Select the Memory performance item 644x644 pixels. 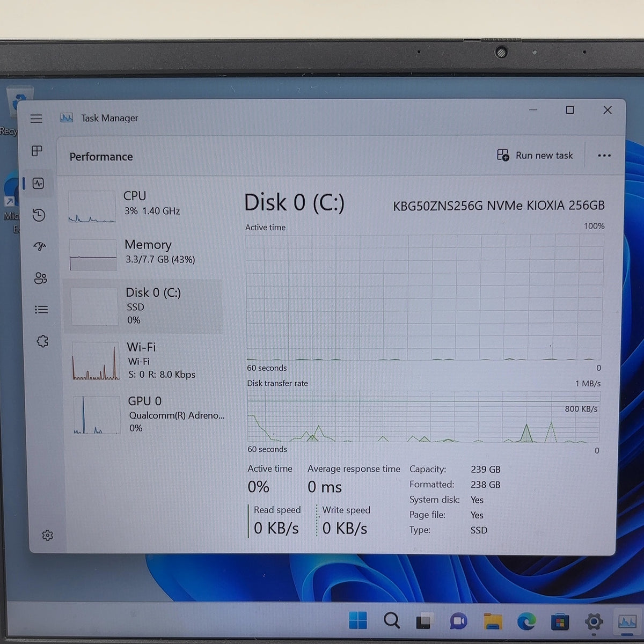click(x=144, y=254)
